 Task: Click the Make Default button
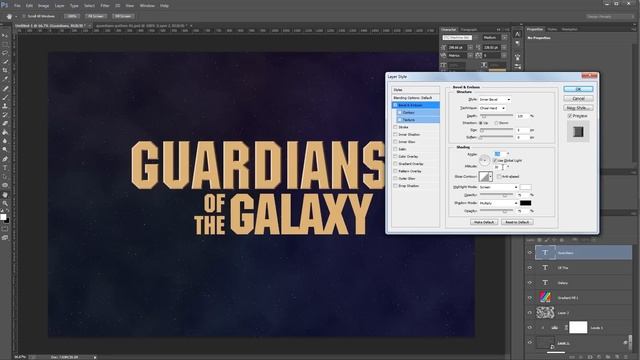(484, 222)
